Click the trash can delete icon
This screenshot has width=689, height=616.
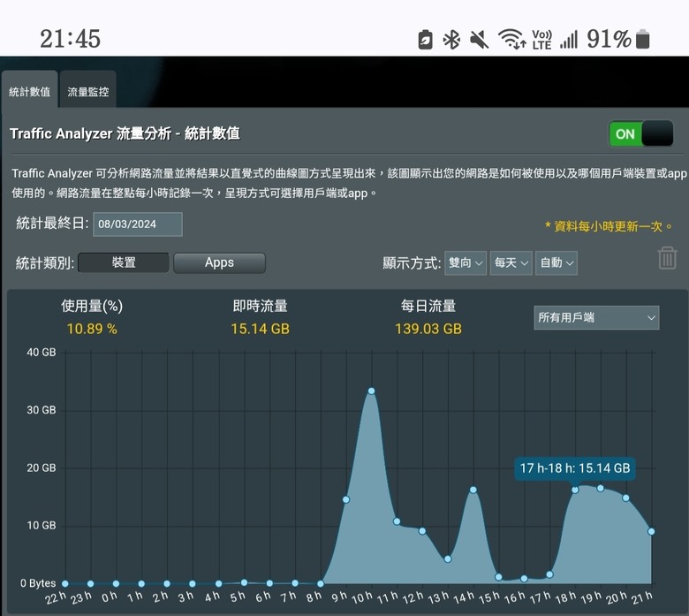tap(667, 258)
